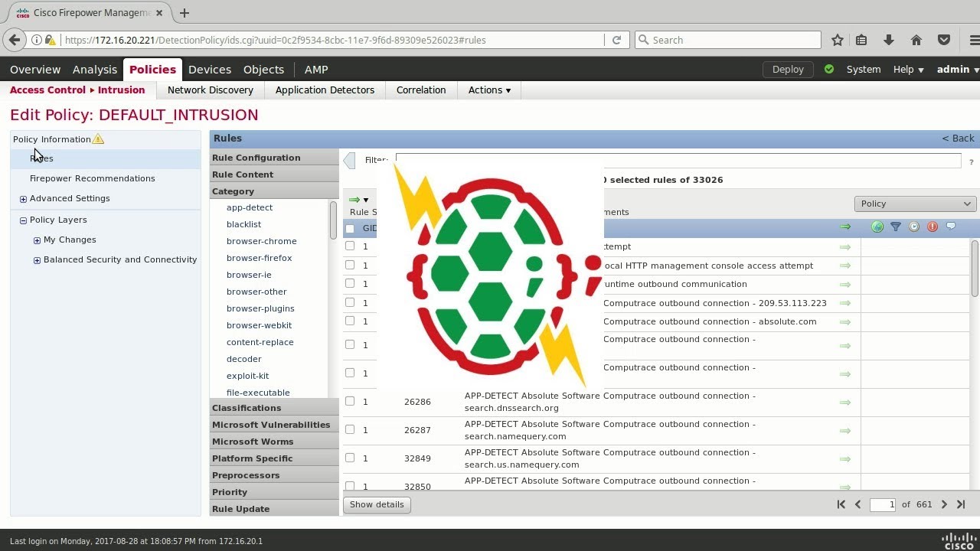This screenshot has height=551, width=980.
Task: Go to previous page of rules
Action: [857, 504]
